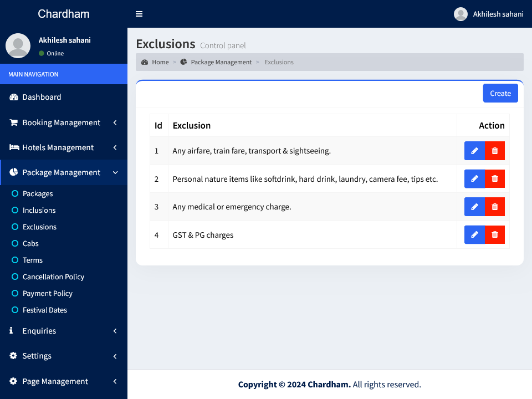The height and width of the screenshot is (399, 532).
Task: Go to Cancellation Policy page
Action: (53, 277)
